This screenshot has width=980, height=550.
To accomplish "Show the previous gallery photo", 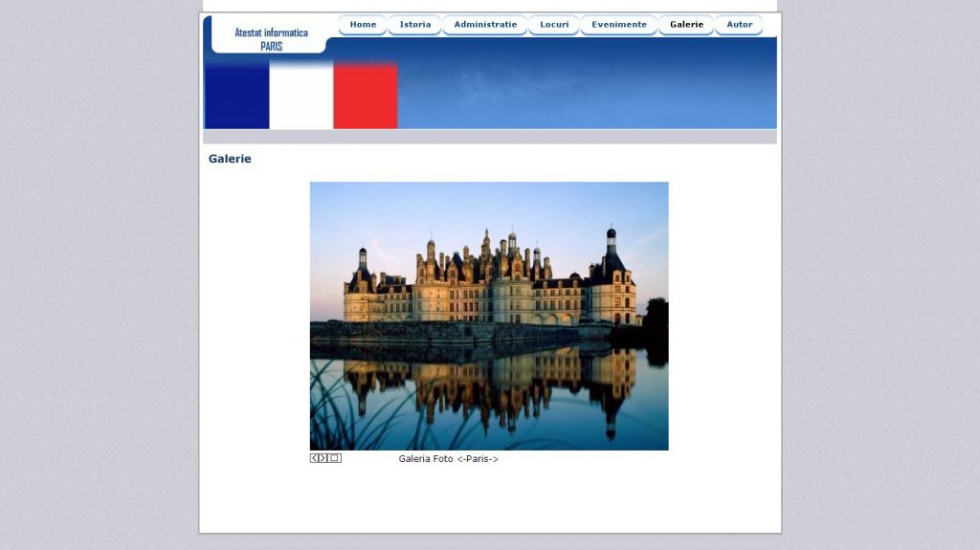I will click(314, 458).
